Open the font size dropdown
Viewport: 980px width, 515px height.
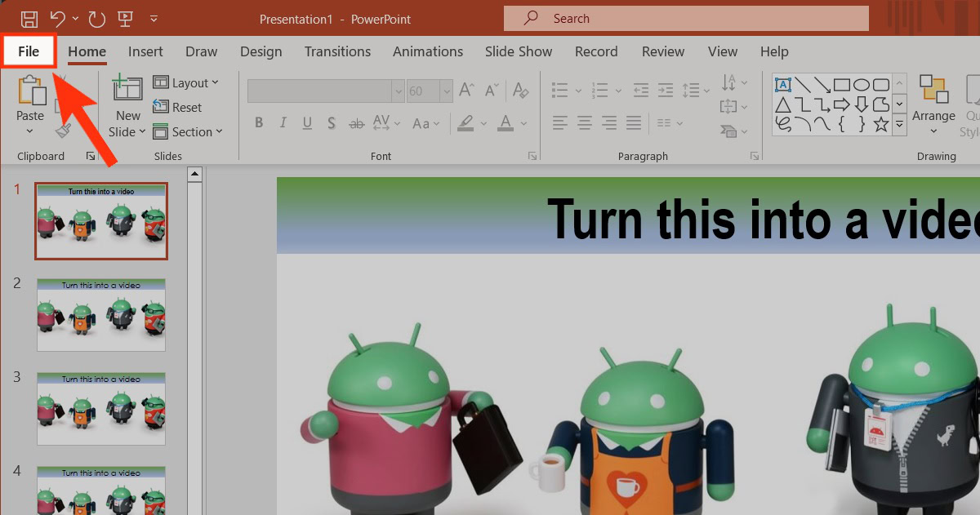click(445, 91)
